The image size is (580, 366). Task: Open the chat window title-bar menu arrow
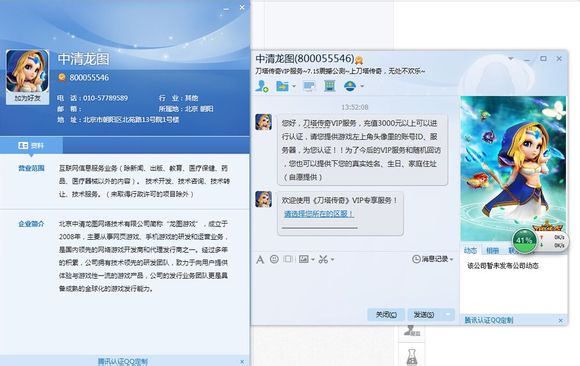tap(511, 58)
